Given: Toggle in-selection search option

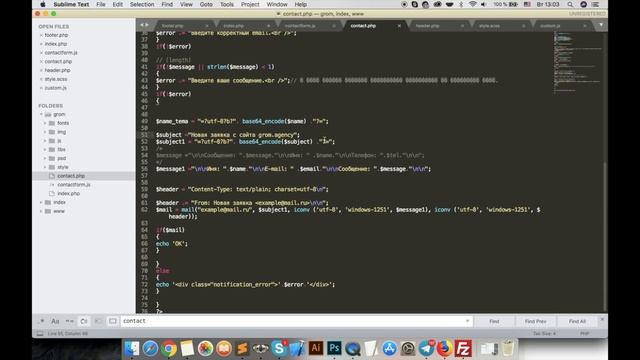Looking at the screenshot, I should (98, 321).
